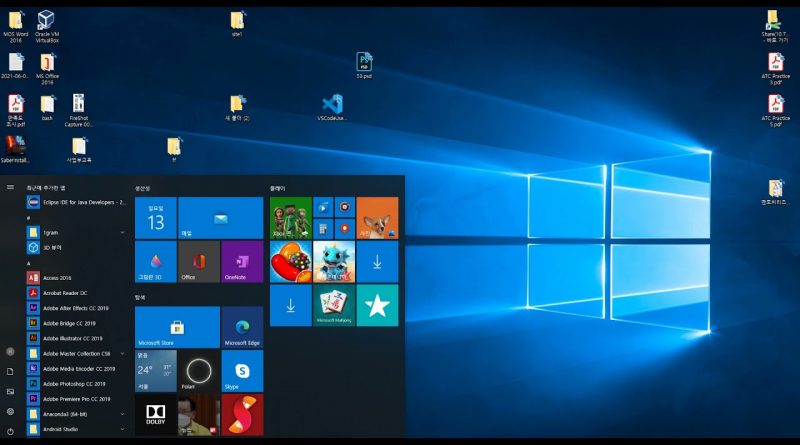The width and height of the screenshot is (800, 445).
Task: Open the Dolby tile
Action: click(x=156, y=414)
